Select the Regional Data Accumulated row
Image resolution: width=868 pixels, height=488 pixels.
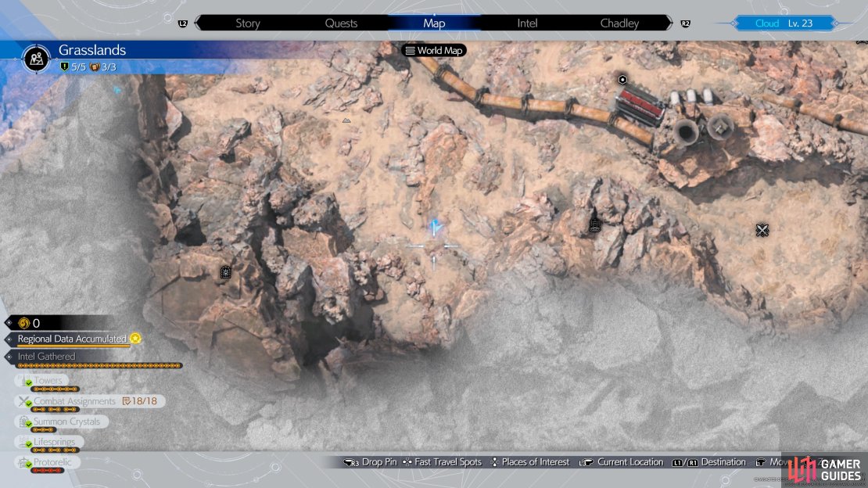[x=73, y=339]
